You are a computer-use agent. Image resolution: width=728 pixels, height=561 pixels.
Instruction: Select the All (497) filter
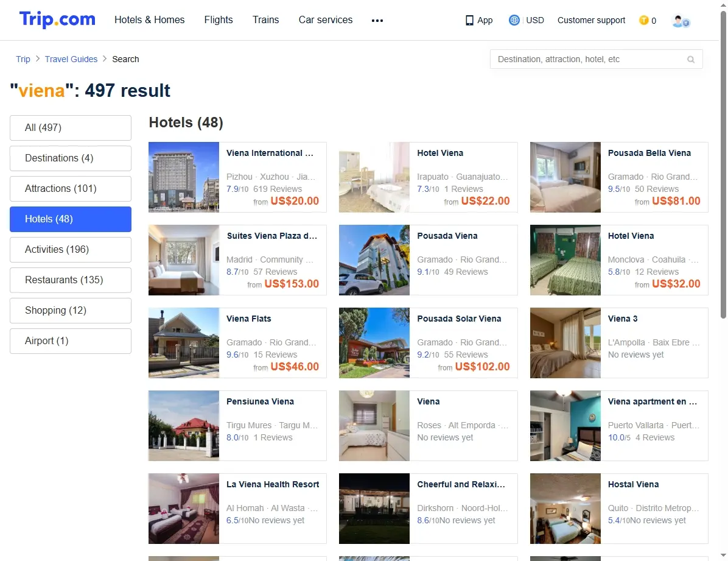point(71,128)
